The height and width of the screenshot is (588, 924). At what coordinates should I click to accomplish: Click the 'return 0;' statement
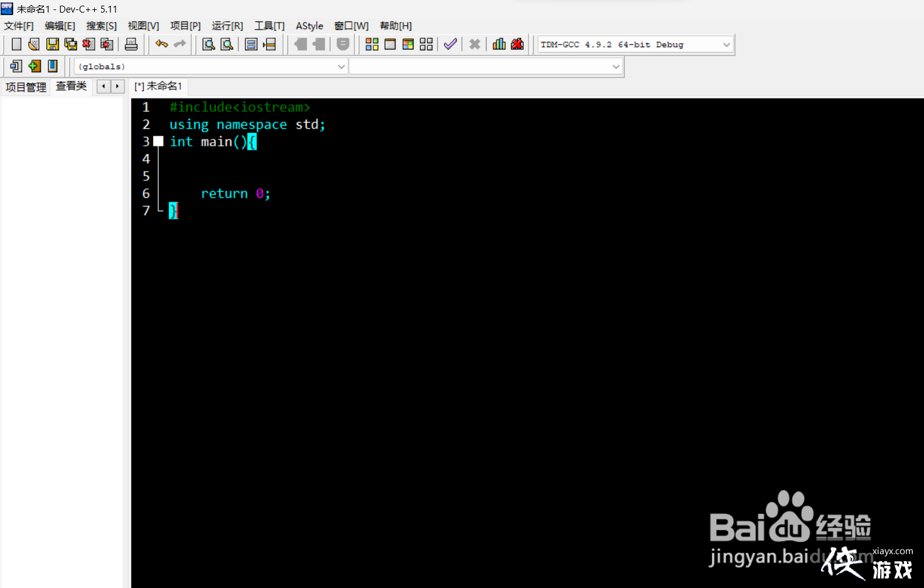tap(235, 193)
